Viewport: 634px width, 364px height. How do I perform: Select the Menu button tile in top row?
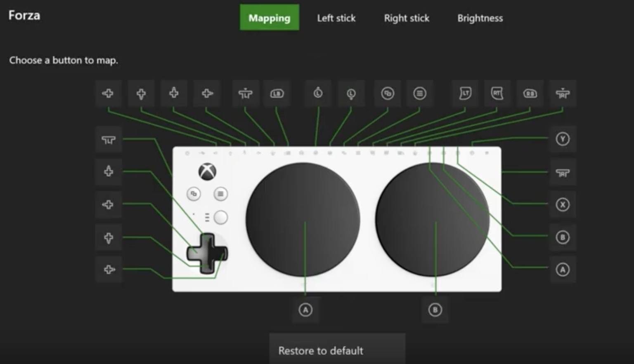pos(419,94)
